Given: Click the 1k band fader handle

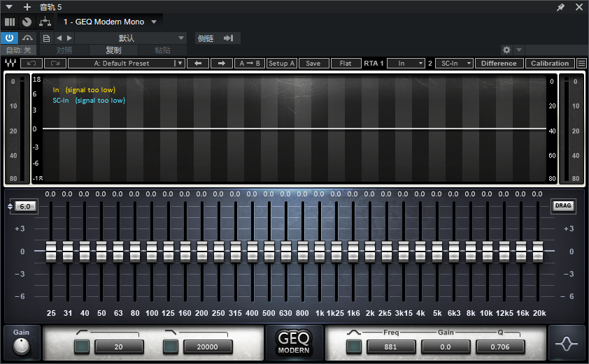Looking at the screenshot, I should [x=320, y=252].
